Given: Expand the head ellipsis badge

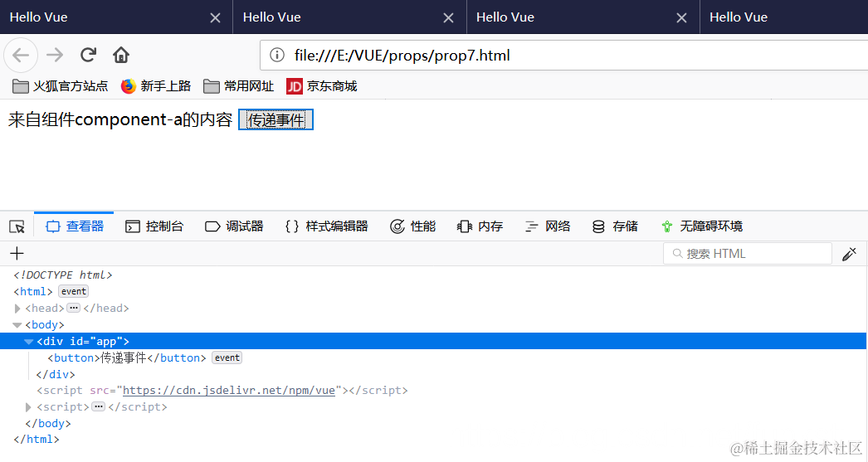Looking at the screenshot, I should pos(74,308).
